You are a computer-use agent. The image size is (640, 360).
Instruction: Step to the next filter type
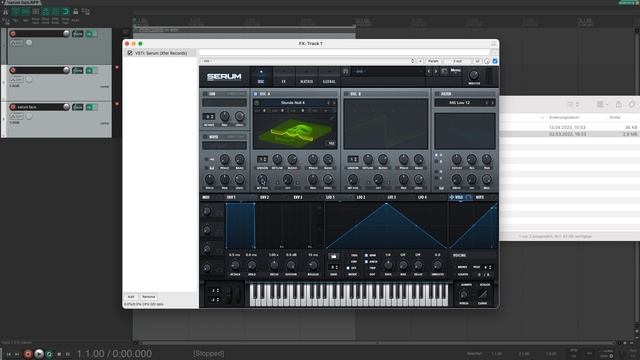493,103
